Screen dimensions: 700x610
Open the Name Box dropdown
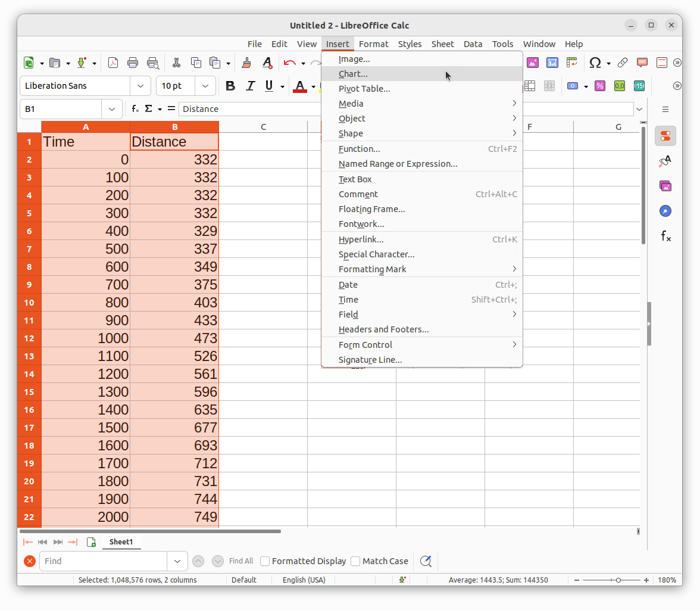coord(112,109)
